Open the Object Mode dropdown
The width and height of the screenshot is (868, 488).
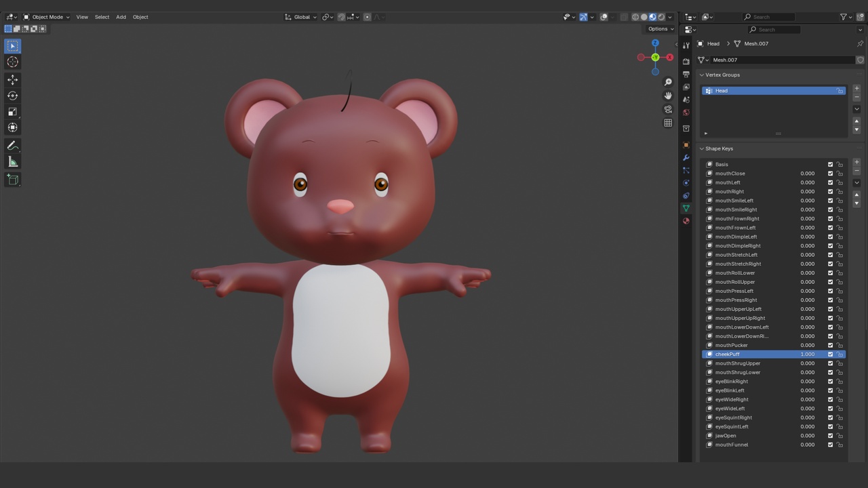(x=47, y=17)
